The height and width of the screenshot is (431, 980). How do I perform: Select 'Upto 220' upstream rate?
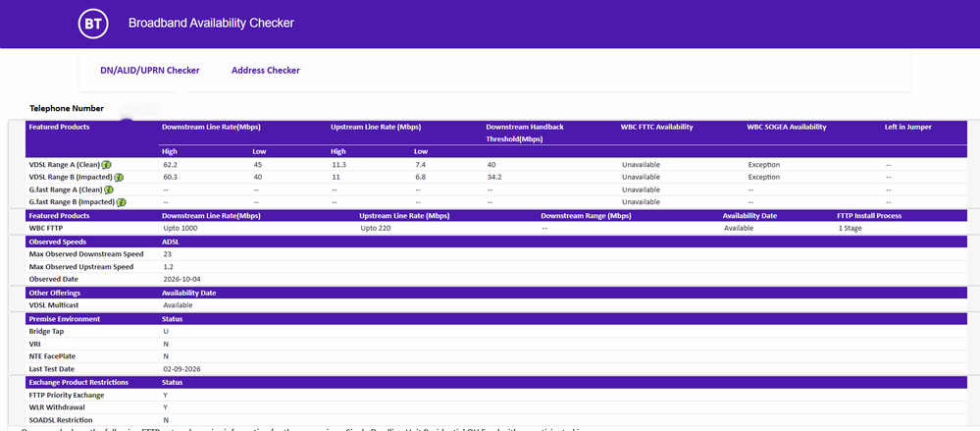[x=376, y=229]
